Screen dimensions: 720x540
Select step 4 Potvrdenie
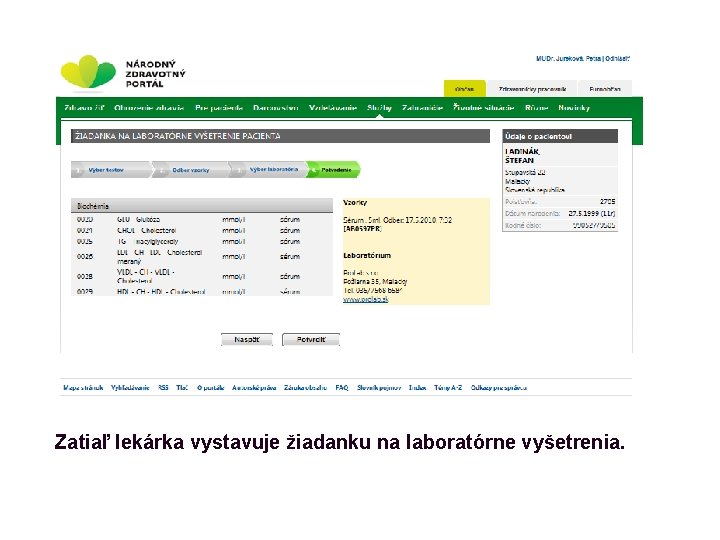pos(334,170)
